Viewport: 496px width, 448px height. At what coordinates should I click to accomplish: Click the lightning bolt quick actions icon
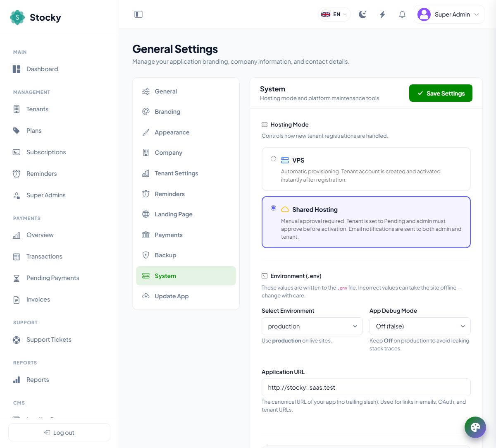pyautogui.click(x=382, y=14)
